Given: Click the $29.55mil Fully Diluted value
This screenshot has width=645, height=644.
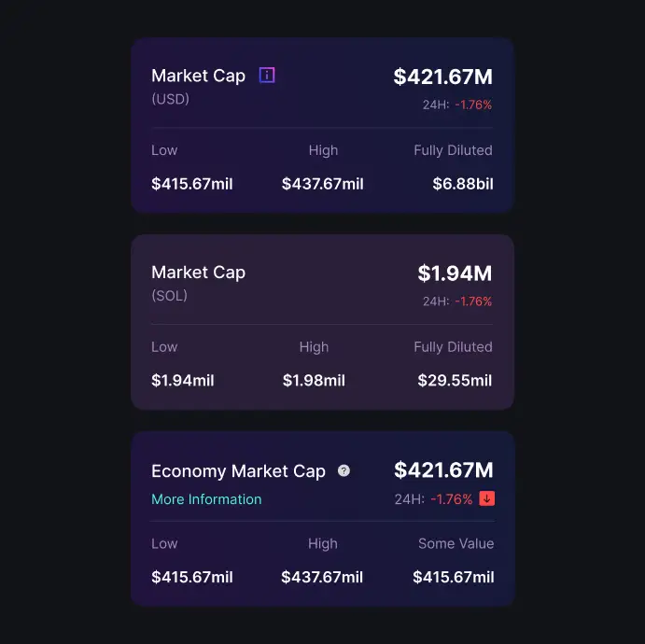Looking at the screenshot, I should coord(455,380).
